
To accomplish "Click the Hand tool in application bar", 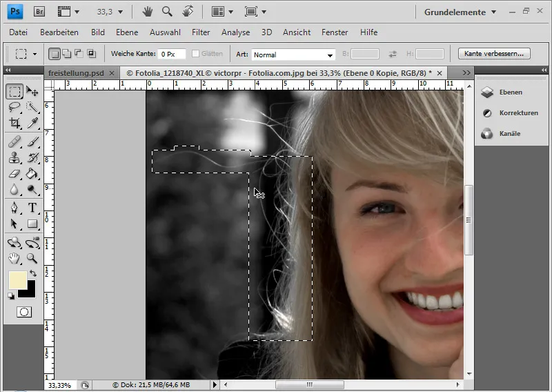I will click(x=147, y=12).
